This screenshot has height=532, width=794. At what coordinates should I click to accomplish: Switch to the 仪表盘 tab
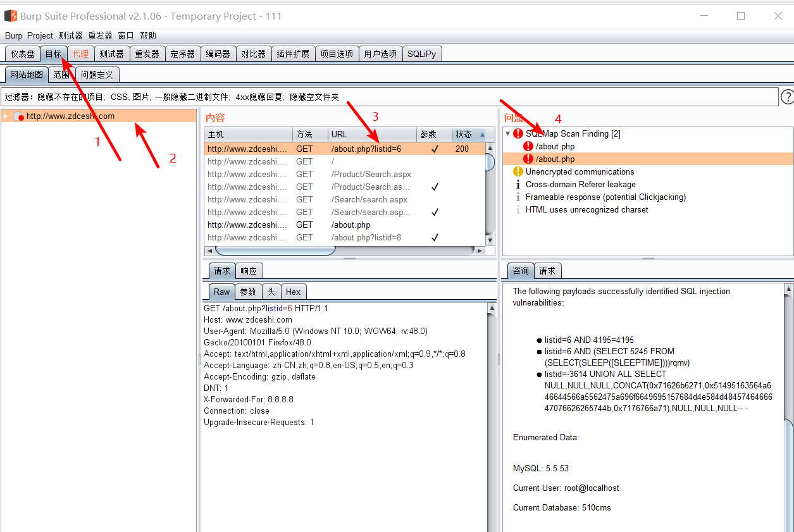(22, 54)
